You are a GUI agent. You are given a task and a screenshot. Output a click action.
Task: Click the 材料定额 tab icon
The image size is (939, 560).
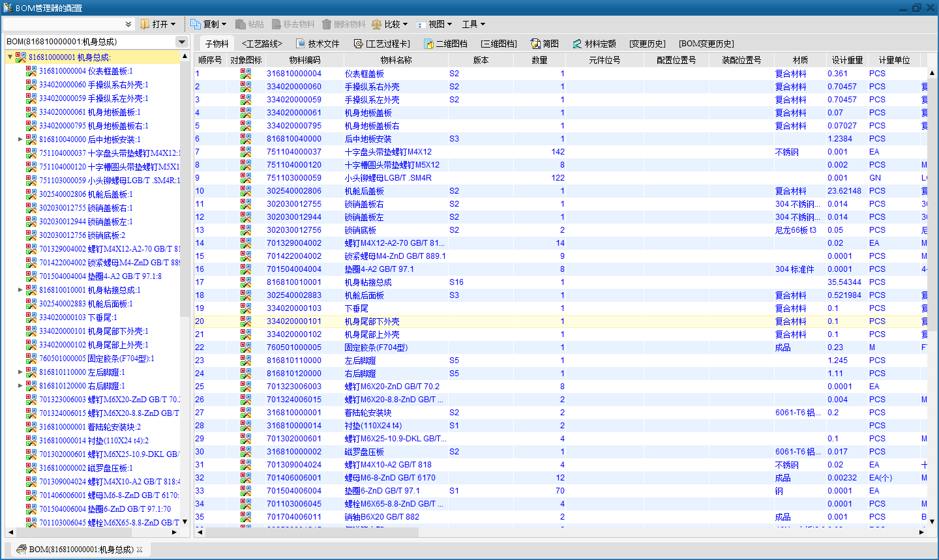[577, 44]
